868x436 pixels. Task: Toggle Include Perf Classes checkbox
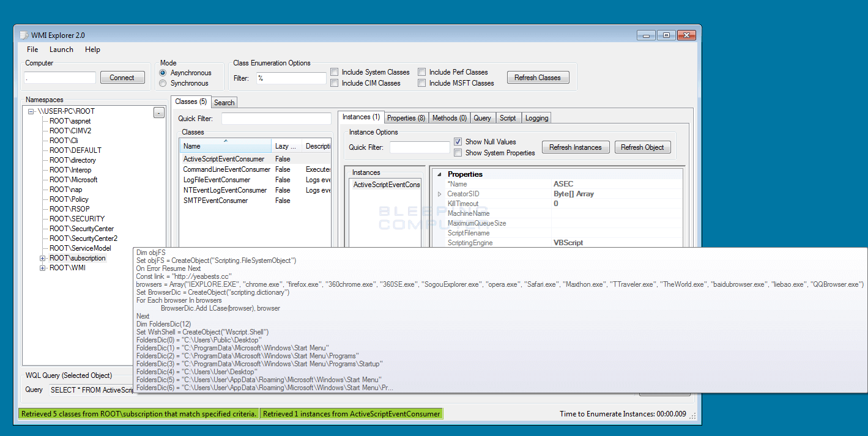pos(421,72)
